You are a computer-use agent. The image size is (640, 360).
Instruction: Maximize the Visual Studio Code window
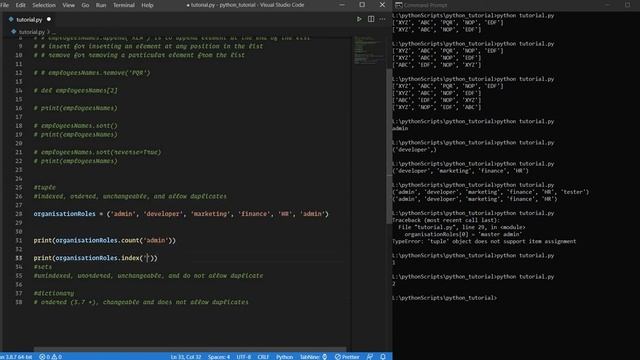point(362,5)
